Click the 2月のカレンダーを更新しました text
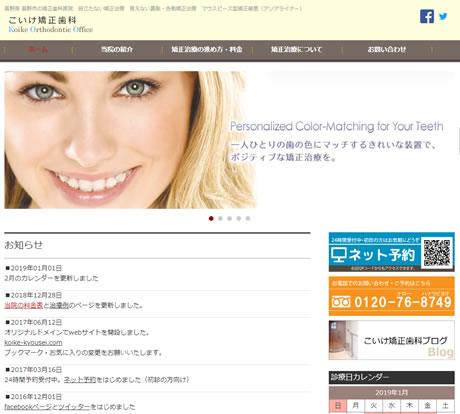Screen dimensions: 460x414 coord(51,278)
